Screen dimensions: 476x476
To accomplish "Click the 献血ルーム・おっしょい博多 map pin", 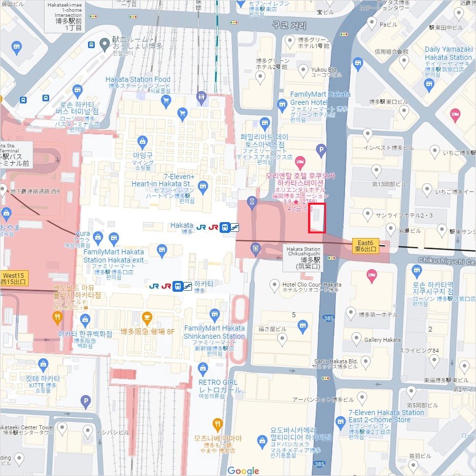I will coord(105,45).
